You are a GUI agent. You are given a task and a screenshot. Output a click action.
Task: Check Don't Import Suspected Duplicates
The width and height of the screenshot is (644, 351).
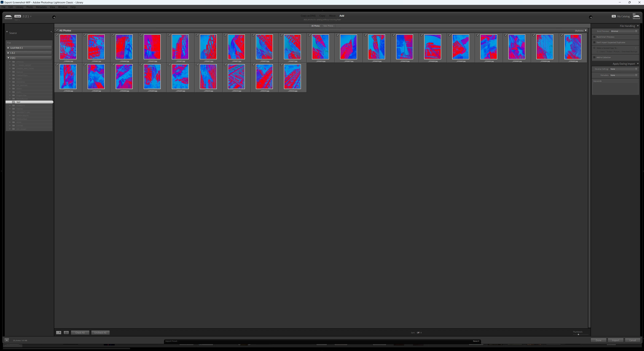click(594, 42)
